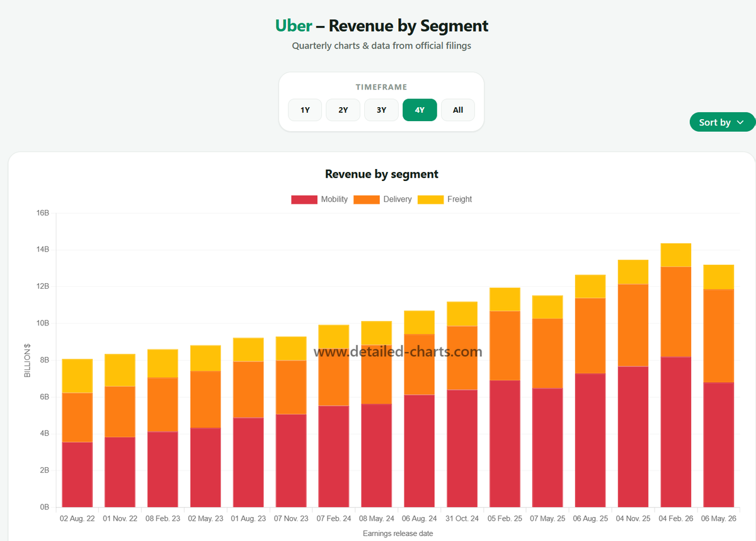
Task: Select the 2Y timeframe button
Action: [x=343, y=110]
